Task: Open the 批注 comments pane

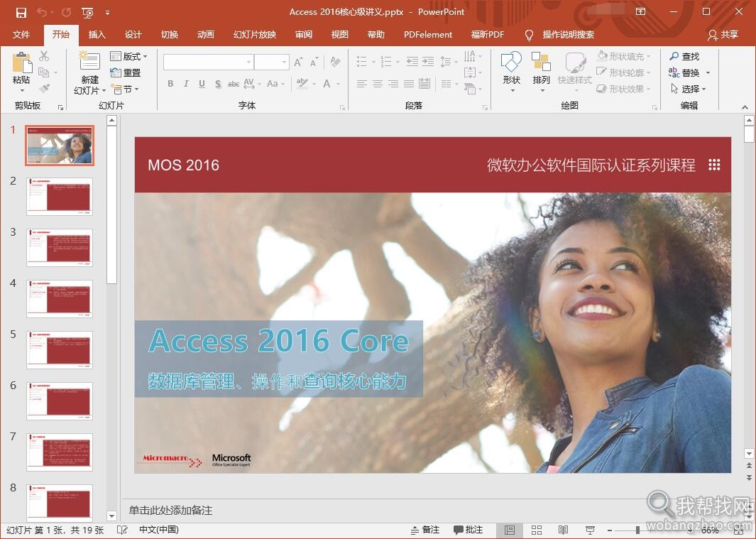Action: [469, 530]
